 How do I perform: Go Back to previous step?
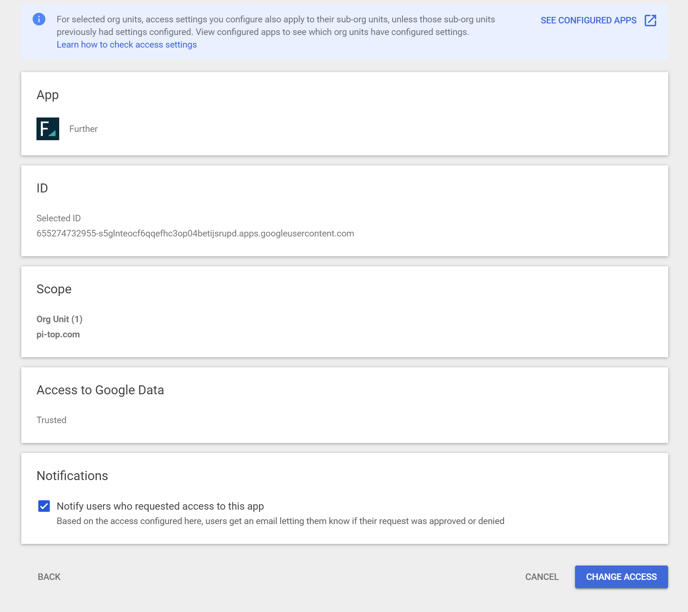49,577
